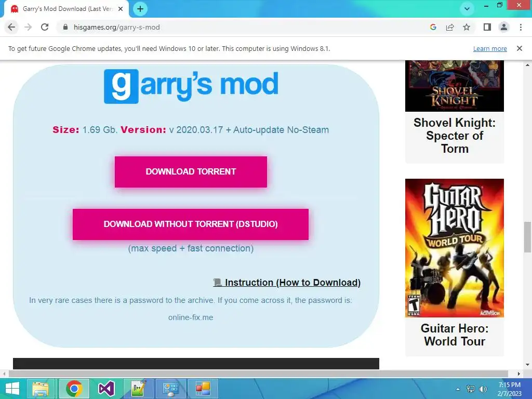Open the Google search icon in the address bar
Viewport: 532px width, 399px height.
pos(433,27)
